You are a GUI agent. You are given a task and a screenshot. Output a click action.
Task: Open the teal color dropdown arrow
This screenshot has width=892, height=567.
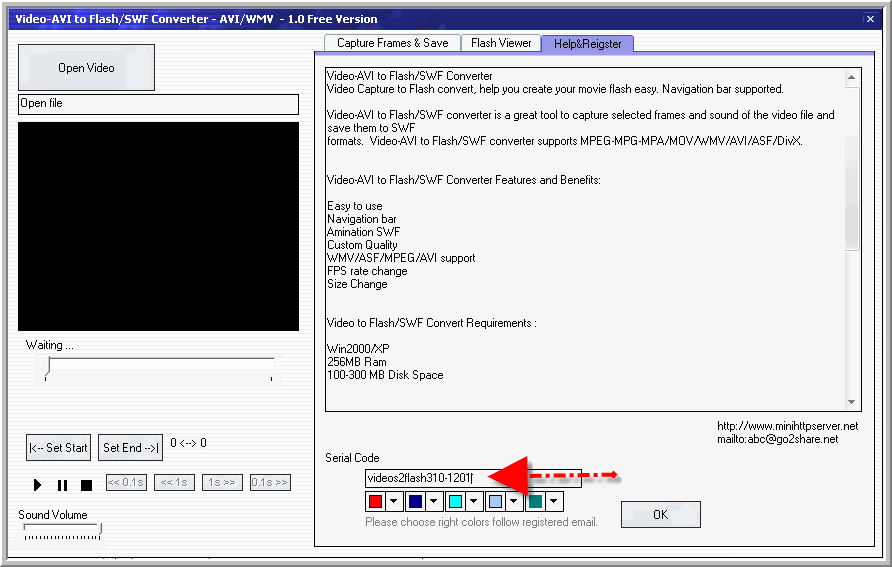tap(554, 502)
